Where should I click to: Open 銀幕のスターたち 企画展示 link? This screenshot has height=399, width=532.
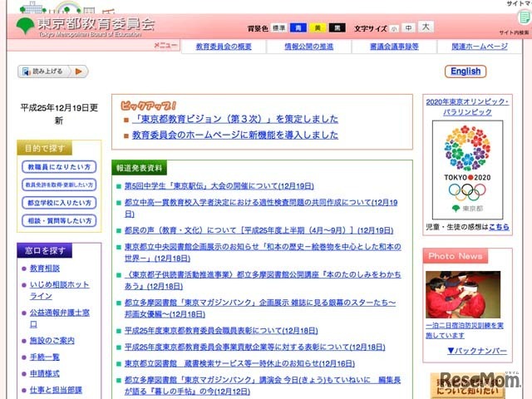point(260,308)
